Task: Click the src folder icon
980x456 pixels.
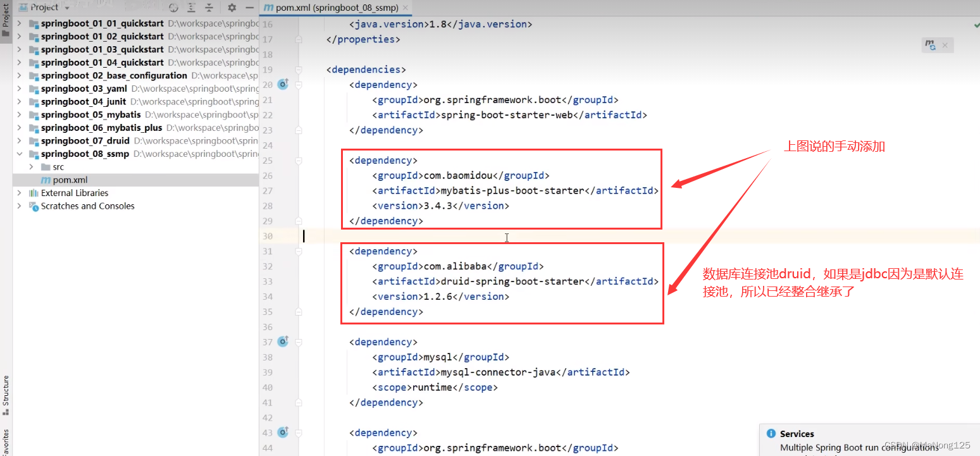Action: point(45,167)
